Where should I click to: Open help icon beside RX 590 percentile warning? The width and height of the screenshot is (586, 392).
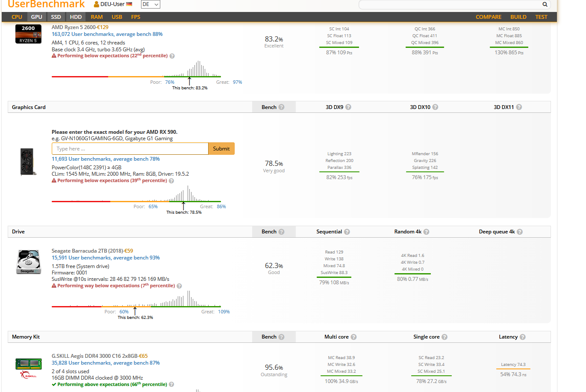(x=171, y=181)
